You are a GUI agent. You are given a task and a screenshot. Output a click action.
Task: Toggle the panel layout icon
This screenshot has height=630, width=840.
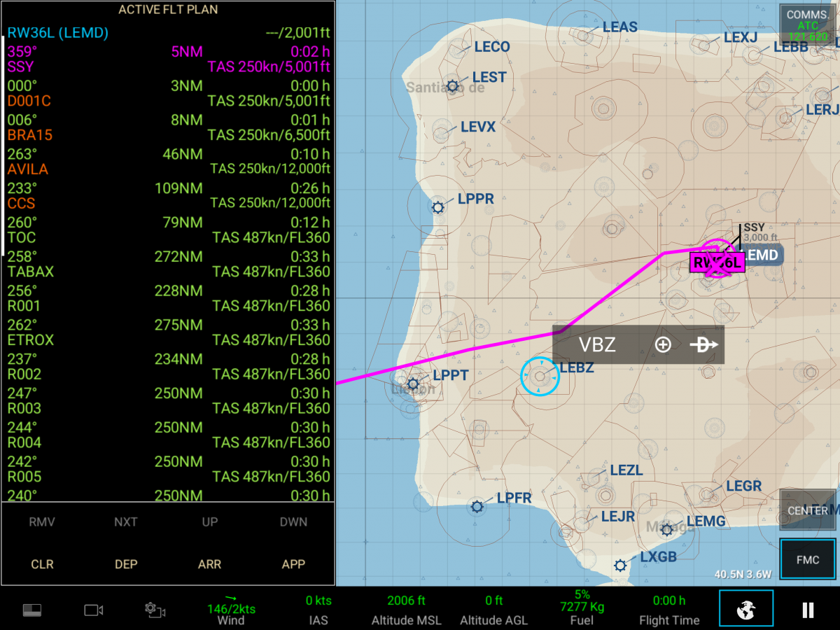coord(32,610)
